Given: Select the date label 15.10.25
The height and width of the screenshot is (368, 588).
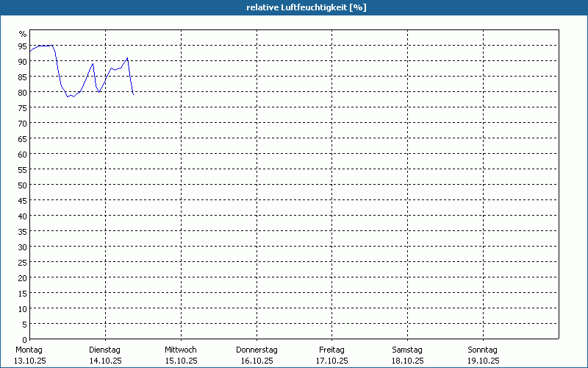Looking at the screenshot, I should click(180, 361).
